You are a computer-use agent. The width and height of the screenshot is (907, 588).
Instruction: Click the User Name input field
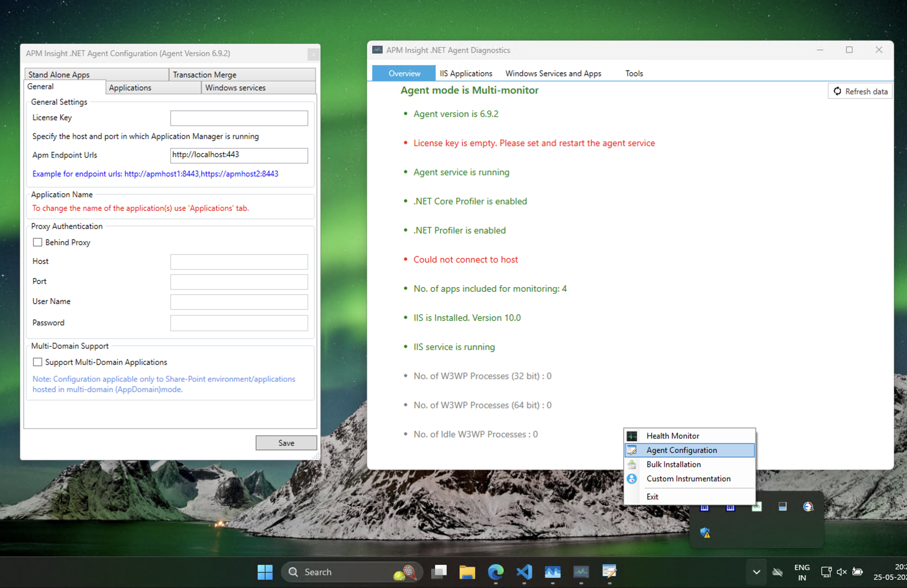click(239, 302)
